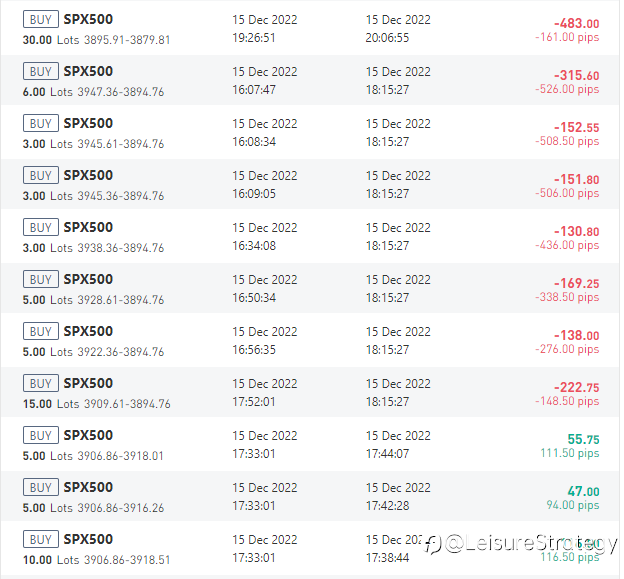Click the BUY badge on the 6.00 lots trade
The image size is (624, 579).
(40, 72)
